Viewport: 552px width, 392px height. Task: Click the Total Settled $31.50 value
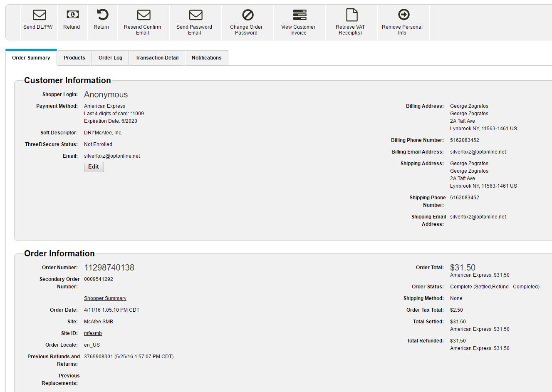click(x=458, y=322)
